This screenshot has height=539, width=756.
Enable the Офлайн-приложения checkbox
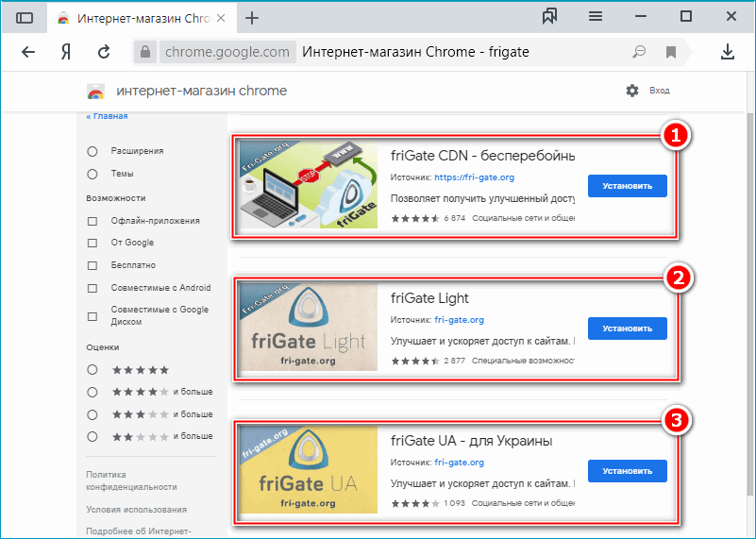(92, 221)
